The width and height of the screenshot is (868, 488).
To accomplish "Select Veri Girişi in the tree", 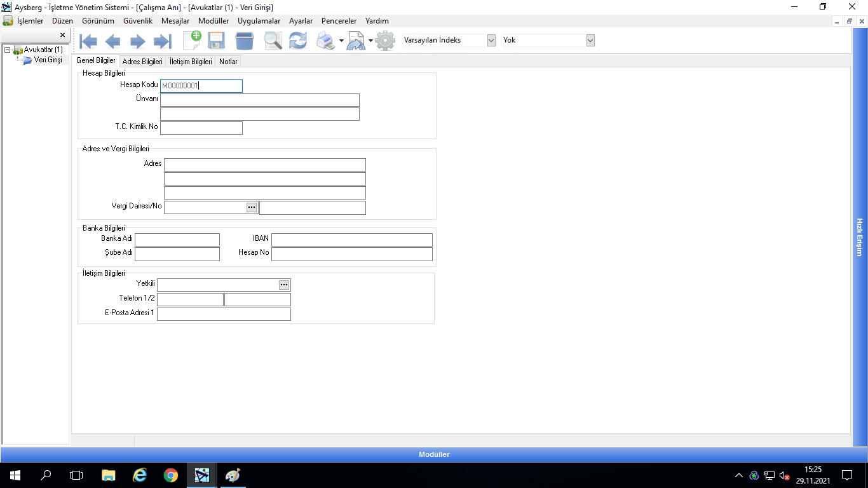I will click(48, 60).
